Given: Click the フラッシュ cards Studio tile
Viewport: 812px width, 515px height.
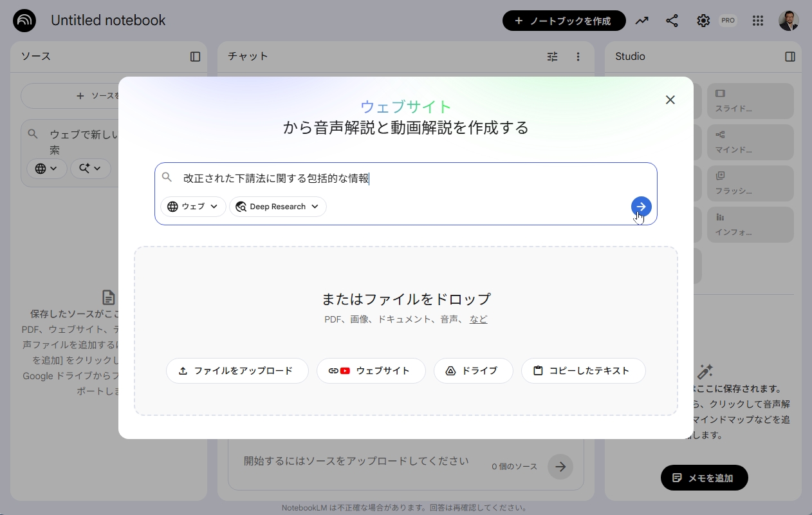Looking at the screenshot, I should (751, 183).
